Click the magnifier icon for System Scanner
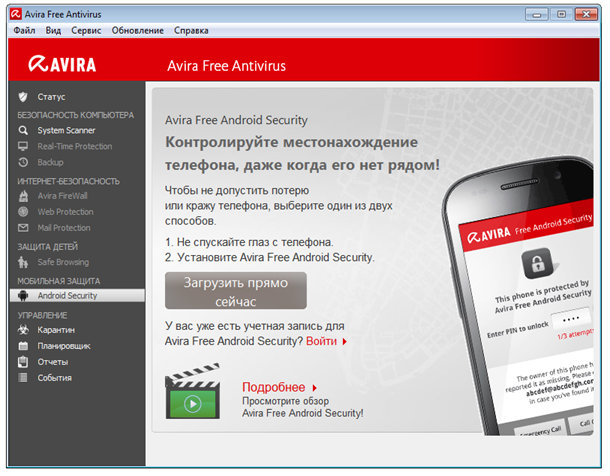The width and height of the screenshot is (610, 476). [23, 130]
